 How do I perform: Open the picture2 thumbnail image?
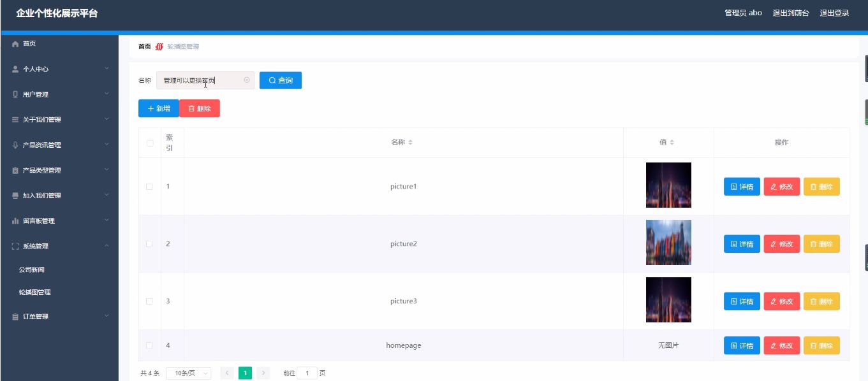668,243
